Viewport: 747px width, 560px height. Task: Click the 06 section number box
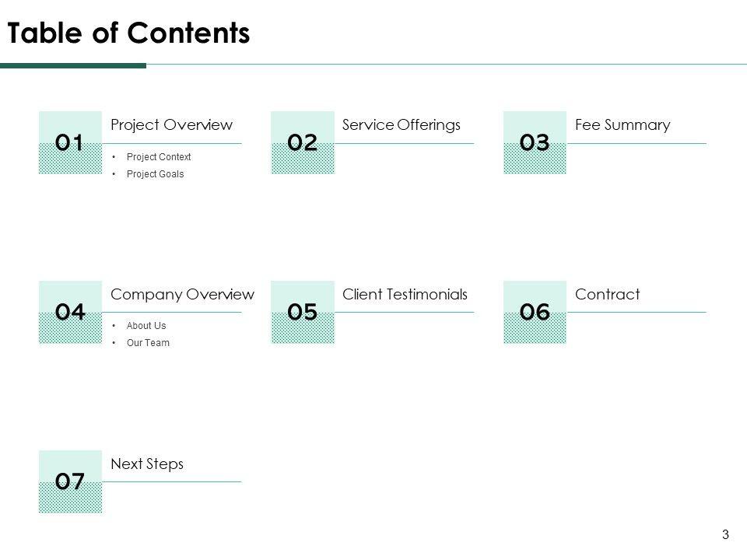[535, 312]
